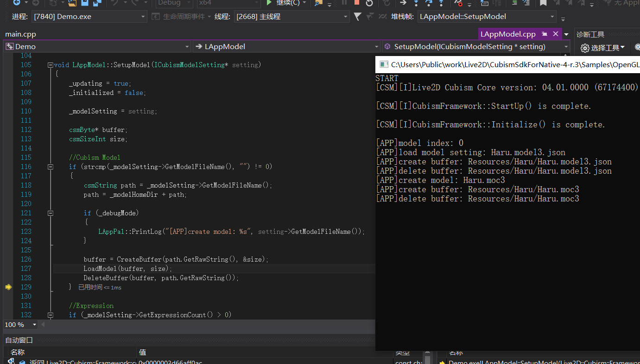Switch to the main.cpp tab

coord(20,34)
